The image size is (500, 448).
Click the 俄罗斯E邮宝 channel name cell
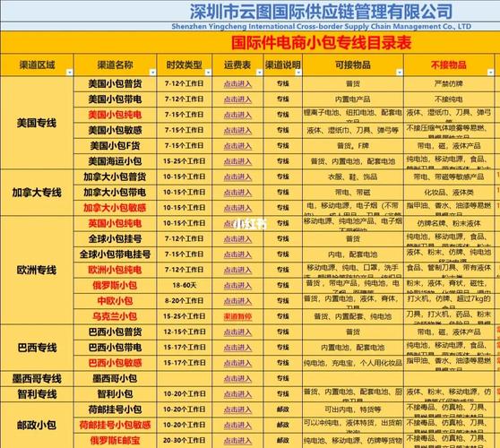point(115,441)
